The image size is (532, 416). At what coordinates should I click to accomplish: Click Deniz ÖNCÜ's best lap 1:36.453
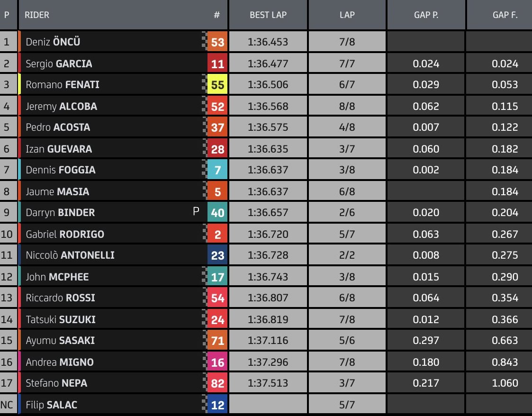[x=268, y=42]
